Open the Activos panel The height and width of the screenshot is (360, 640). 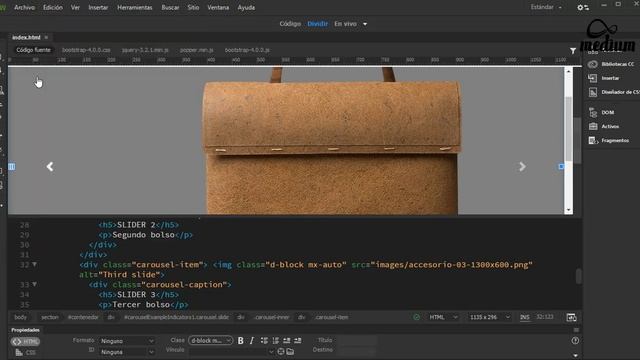(604, 127)
